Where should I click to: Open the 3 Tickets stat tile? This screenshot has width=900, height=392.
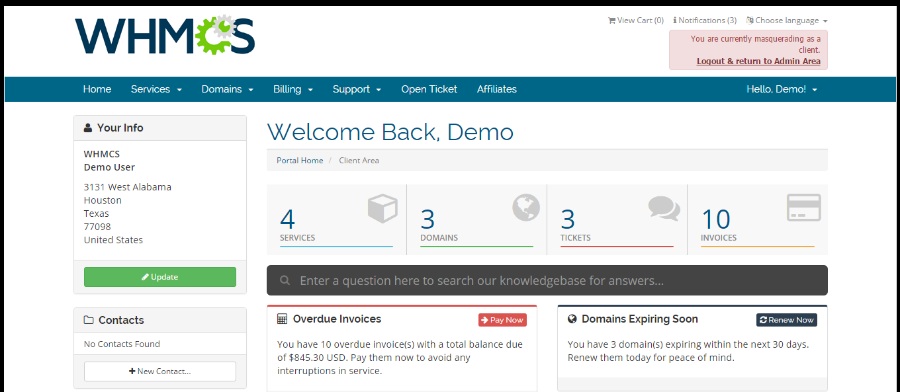click(617, 220)
